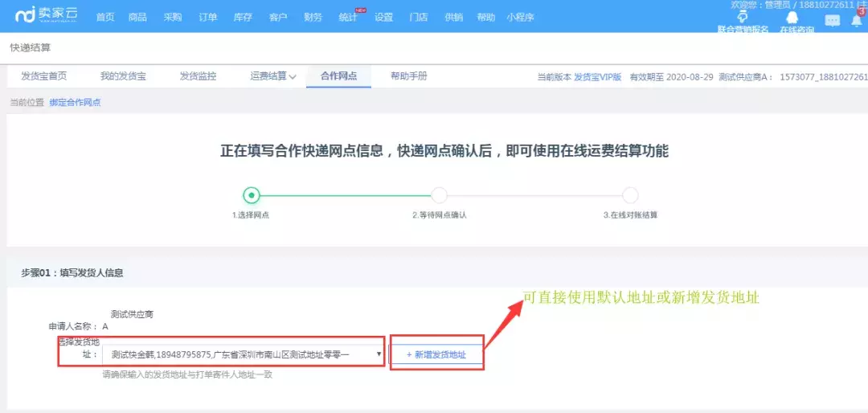Expand the 运费结算 dropdown tab
The image size is (868, 413).
coord(273,76)
